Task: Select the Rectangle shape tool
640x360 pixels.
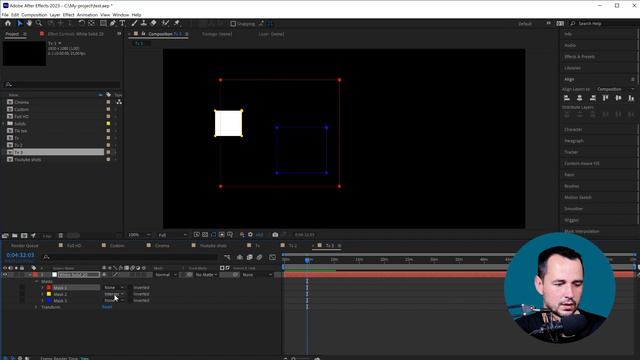Action: pyautogui.click(x=103, y=24)
